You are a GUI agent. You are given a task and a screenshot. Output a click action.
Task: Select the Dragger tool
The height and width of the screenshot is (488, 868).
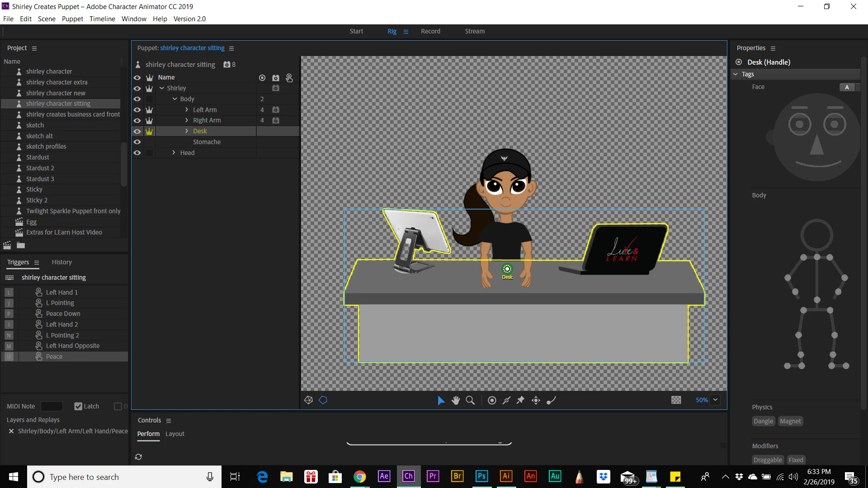click(536, 400)
